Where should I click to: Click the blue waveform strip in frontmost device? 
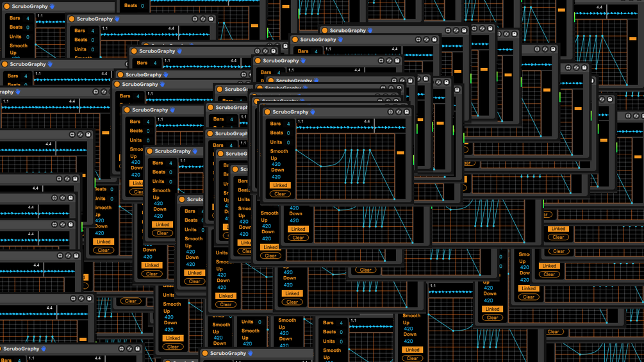click(x=351, y=128)
